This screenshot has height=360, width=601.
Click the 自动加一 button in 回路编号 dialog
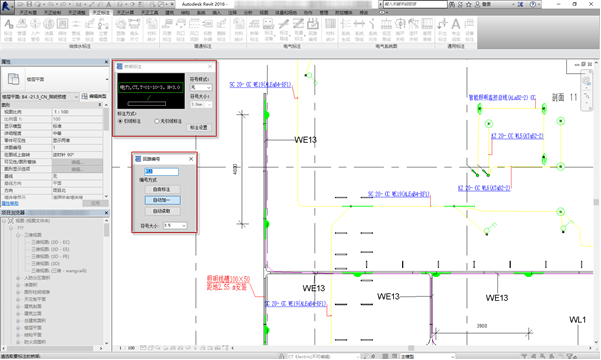163,200
